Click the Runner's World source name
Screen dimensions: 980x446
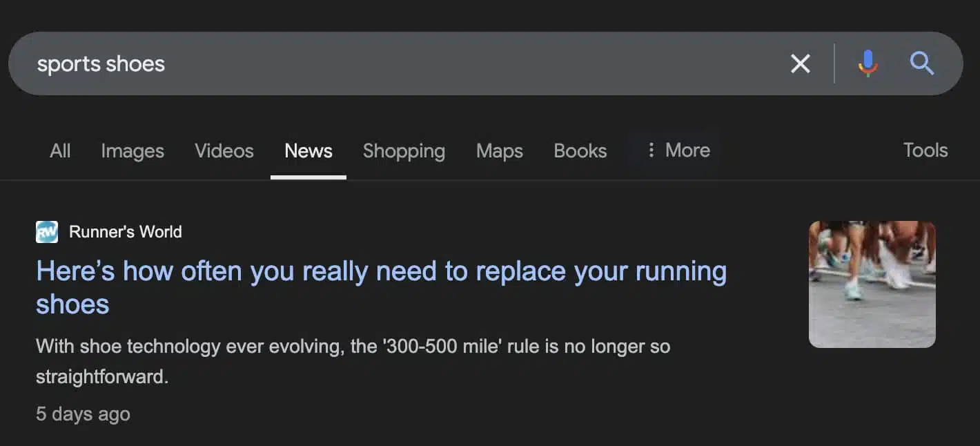(126, 232)
